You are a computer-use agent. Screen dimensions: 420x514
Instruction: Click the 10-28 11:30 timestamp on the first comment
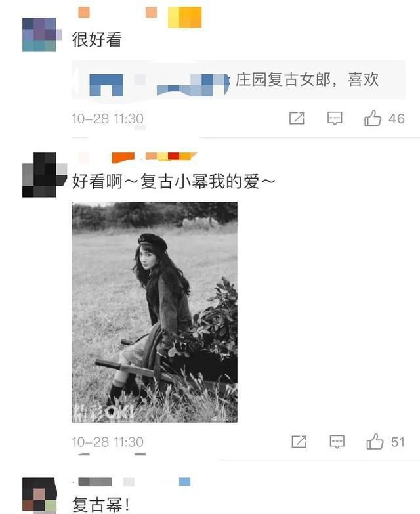pyautogui.click(x=108, y=119)
